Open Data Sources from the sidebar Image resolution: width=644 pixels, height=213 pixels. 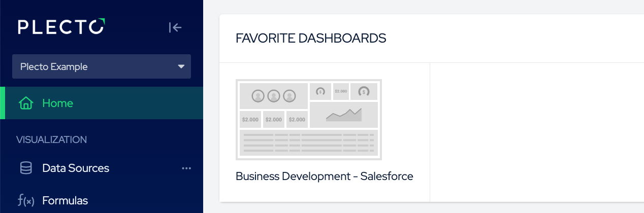(76, 168)
